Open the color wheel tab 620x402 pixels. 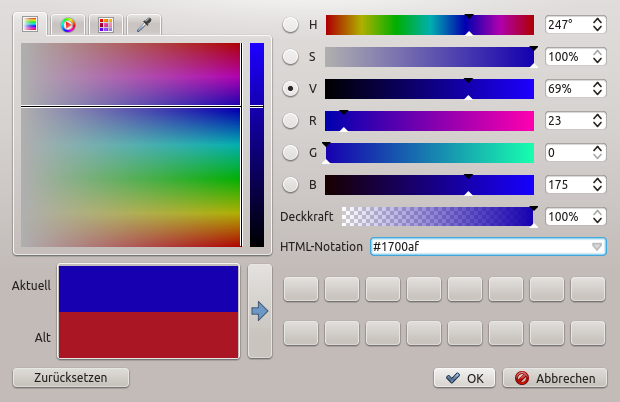tap(68, 25)
